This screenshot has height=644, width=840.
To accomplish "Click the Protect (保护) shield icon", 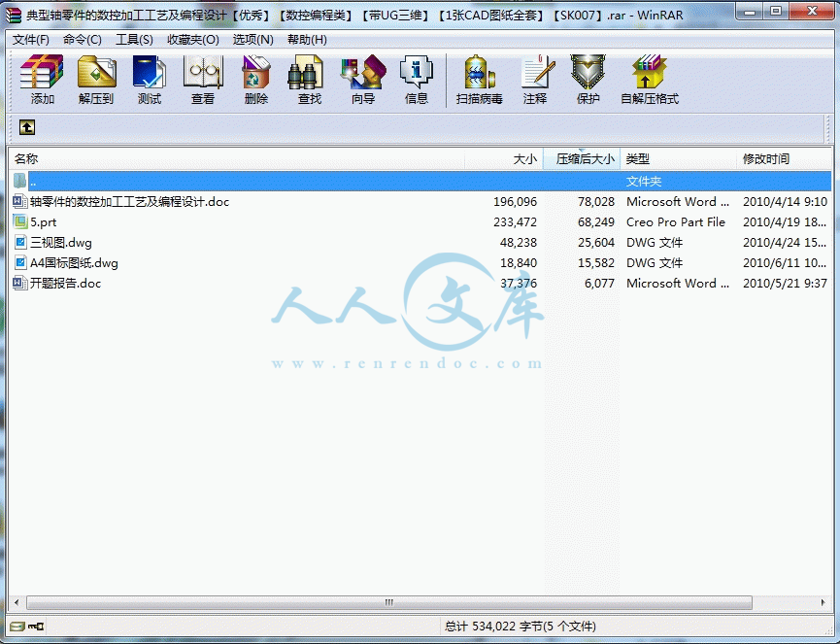I will tap(588, 72).
